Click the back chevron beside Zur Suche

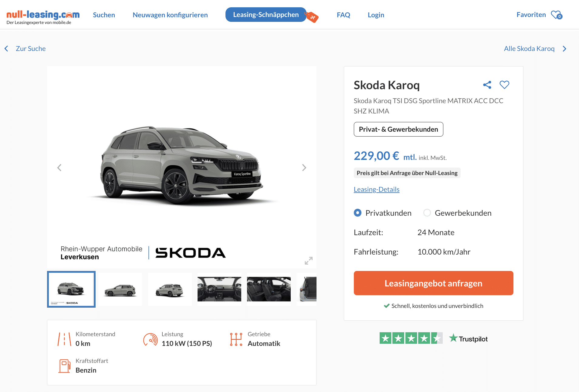click(6, 49)
